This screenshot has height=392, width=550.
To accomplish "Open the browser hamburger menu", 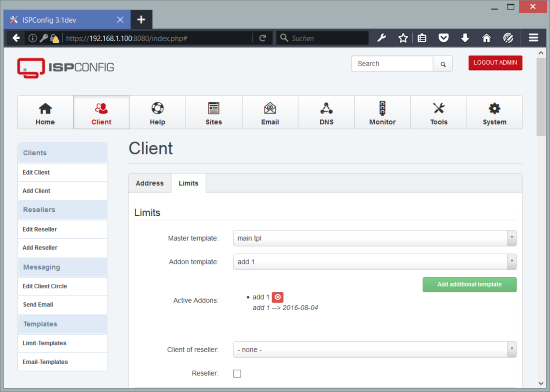I will tap(534, 38).
